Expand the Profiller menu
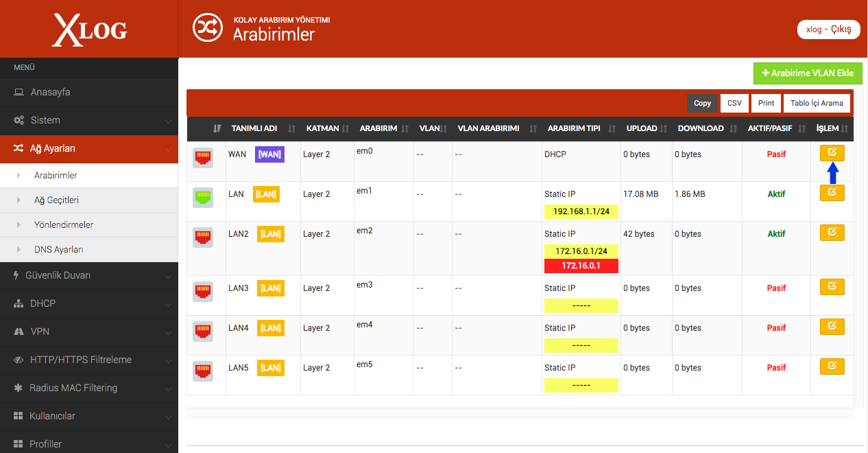 click(x=89, y=443)
